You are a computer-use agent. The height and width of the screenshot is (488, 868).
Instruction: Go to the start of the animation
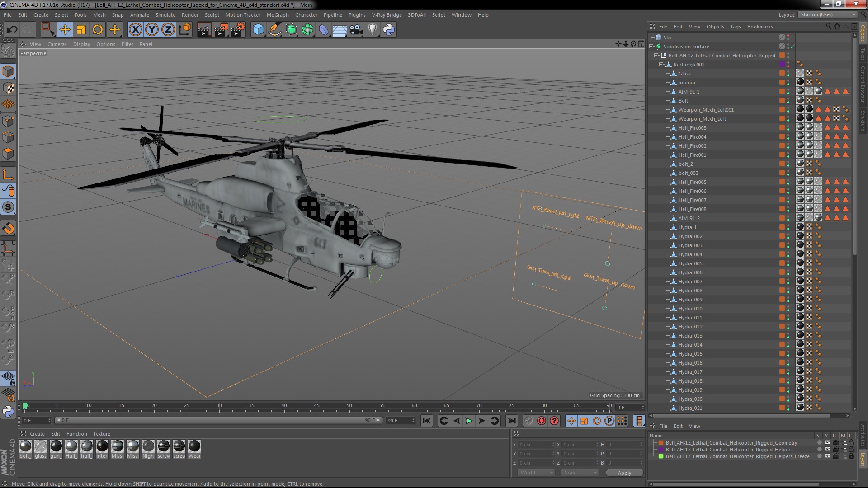tap(426, 421)
